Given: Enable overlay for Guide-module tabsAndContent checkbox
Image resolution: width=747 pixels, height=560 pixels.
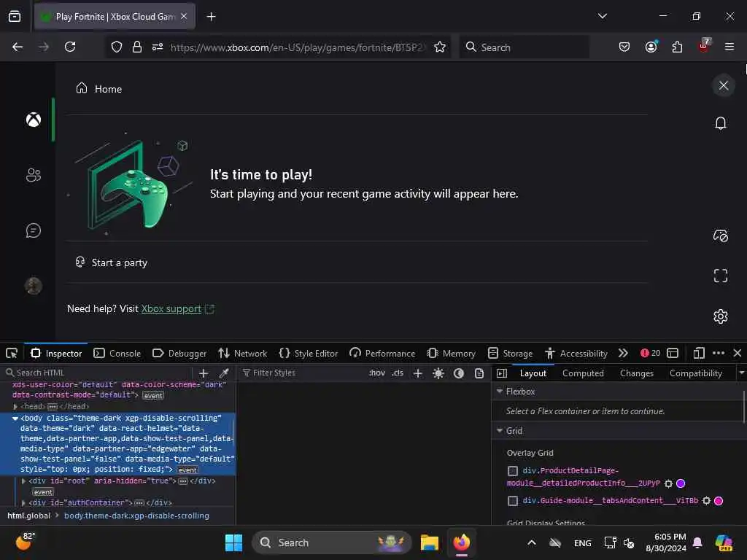Looking at the screenshot, I should (513, 500).
